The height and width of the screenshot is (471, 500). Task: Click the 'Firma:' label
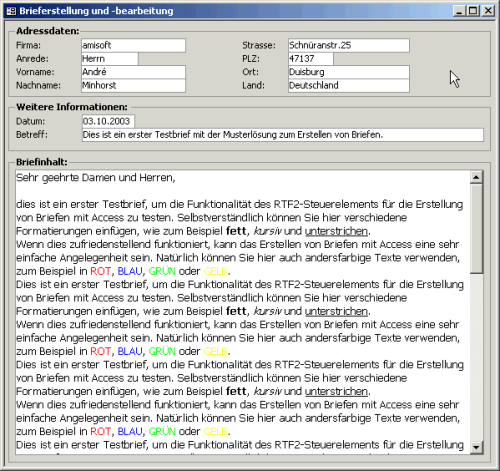click(x=28, y=45)
